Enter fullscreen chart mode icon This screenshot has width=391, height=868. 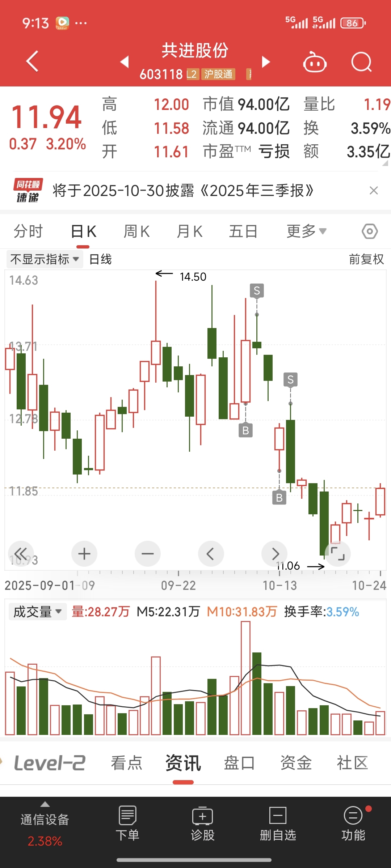click(337, 554)
